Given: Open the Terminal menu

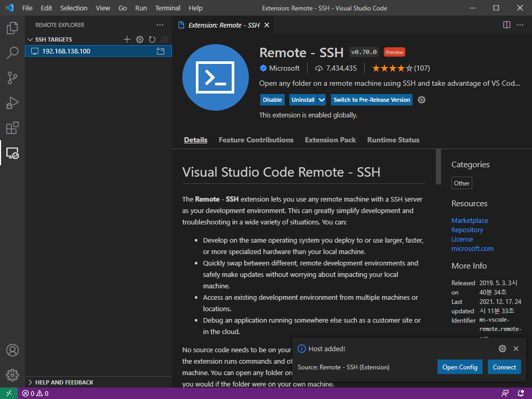Looking at the screenshot, I should 168,8.
